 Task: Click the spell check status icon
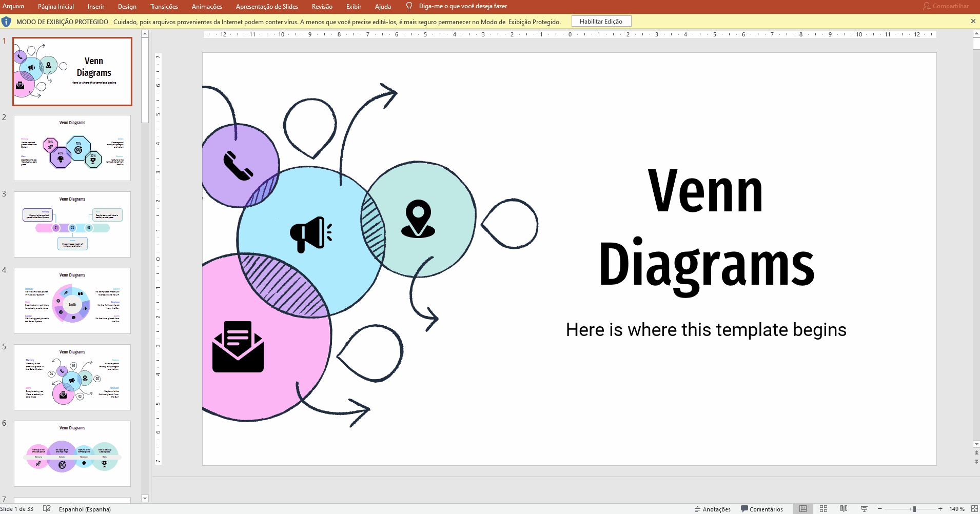(x=47, y=509)
